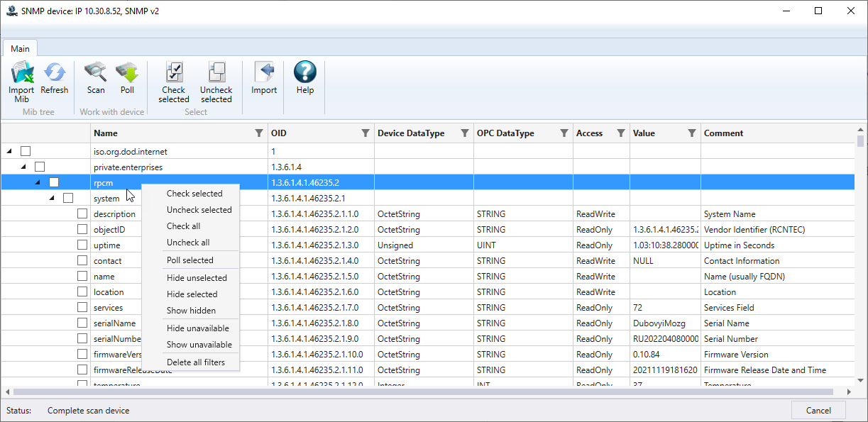The height and width of the screenshot is (422, 868).
Task: Check the contact row checkbox
Action: [x=82, y=260]
